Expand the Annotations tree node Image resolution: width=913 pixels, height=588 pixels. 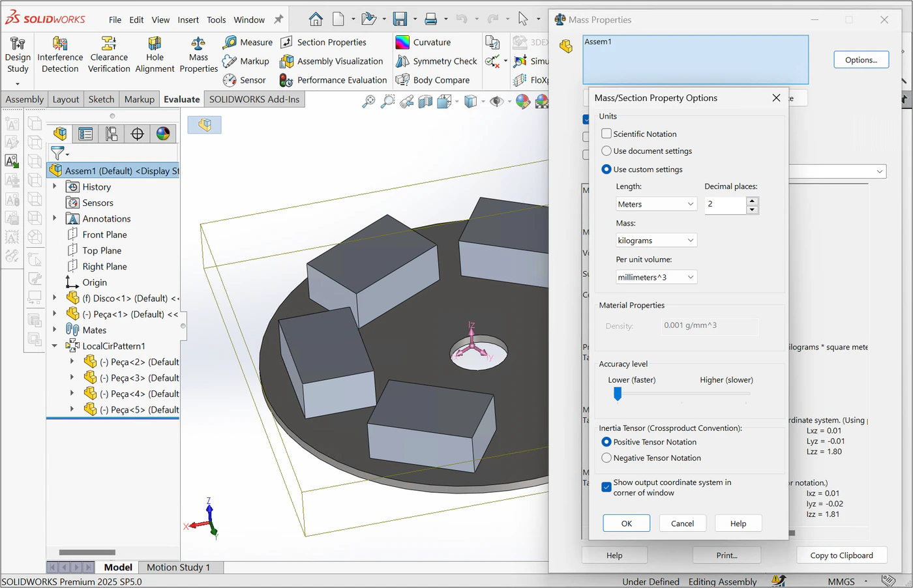coord(55,218)
